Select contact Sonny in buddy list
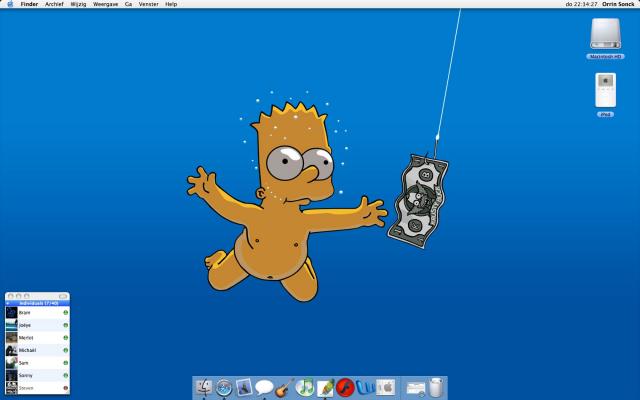640x400 pixels. (x=37, y=375)
